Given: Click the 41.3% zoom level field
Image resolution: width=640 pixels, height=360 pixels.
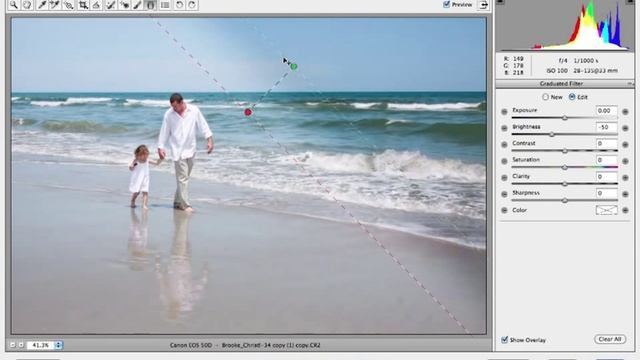Looking at the screenshot, I should 41,345.
